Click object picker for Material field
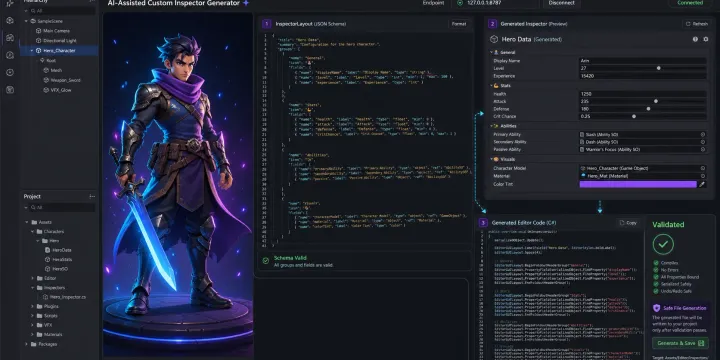720x360 pixels. 703,176
